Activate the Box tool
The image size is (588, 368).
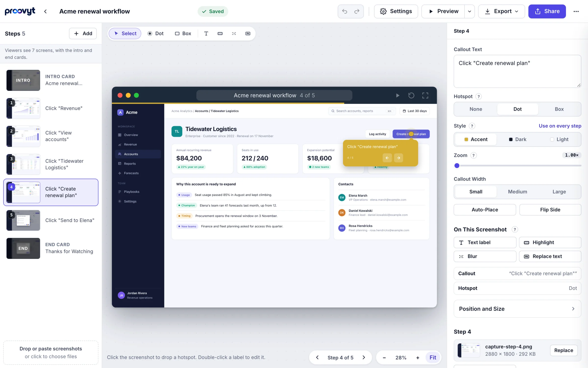tap(183, 33)
